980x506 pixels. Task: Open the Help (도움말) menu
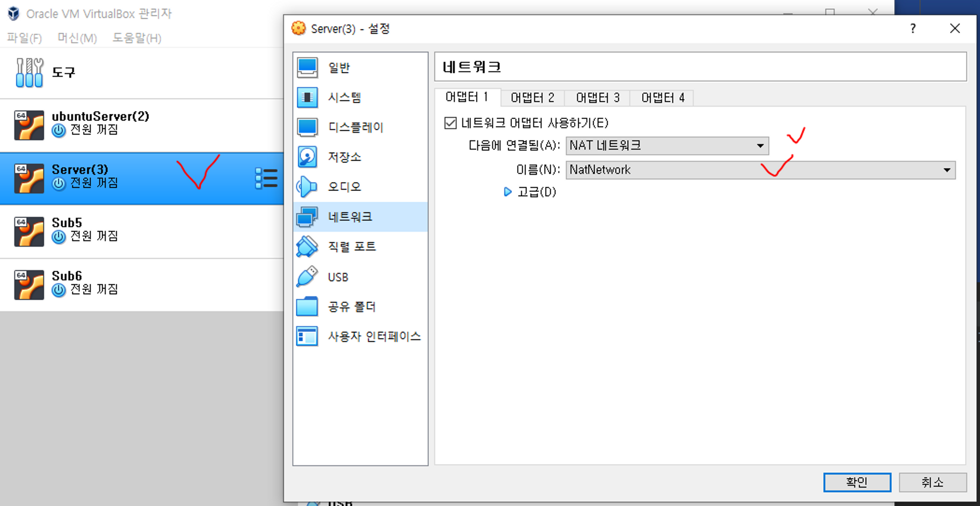point(137,38)
